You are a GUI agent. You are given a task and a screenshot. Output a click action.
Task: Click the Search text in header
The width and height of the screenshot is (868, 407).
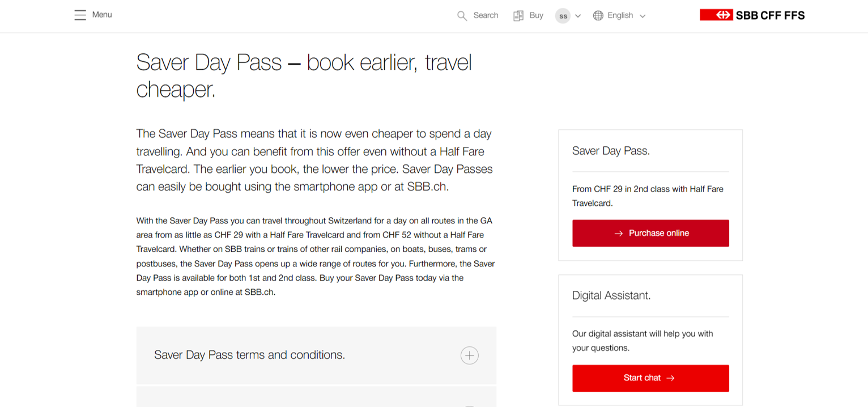[486, 15]
